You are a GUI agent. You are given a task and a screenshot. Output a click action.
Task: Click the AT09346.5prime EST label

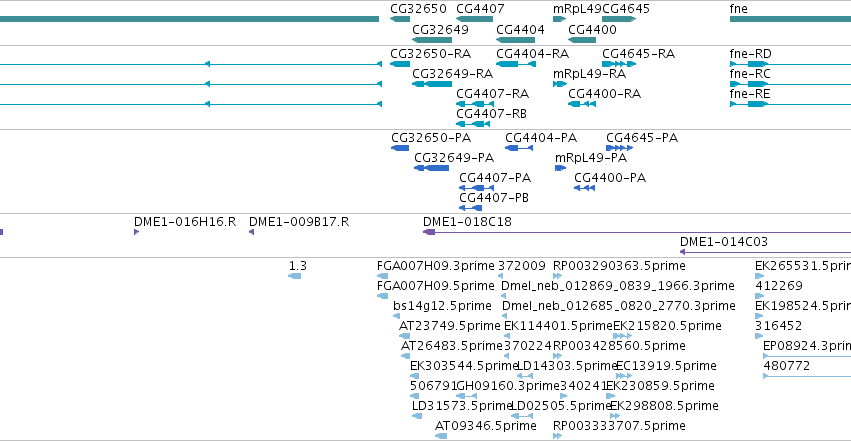tap(486, 426)
